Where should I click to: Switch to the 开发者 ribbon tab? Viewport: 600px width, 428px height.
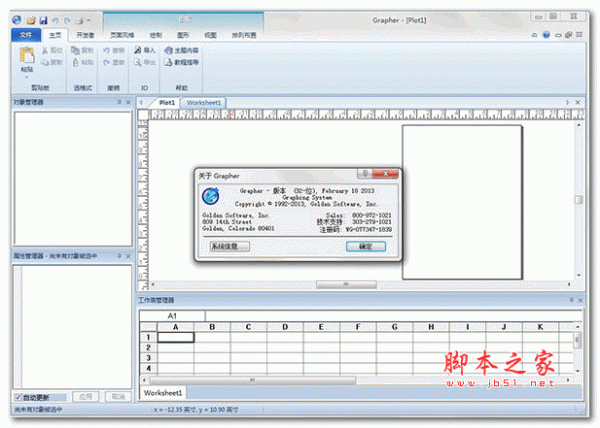85,35
